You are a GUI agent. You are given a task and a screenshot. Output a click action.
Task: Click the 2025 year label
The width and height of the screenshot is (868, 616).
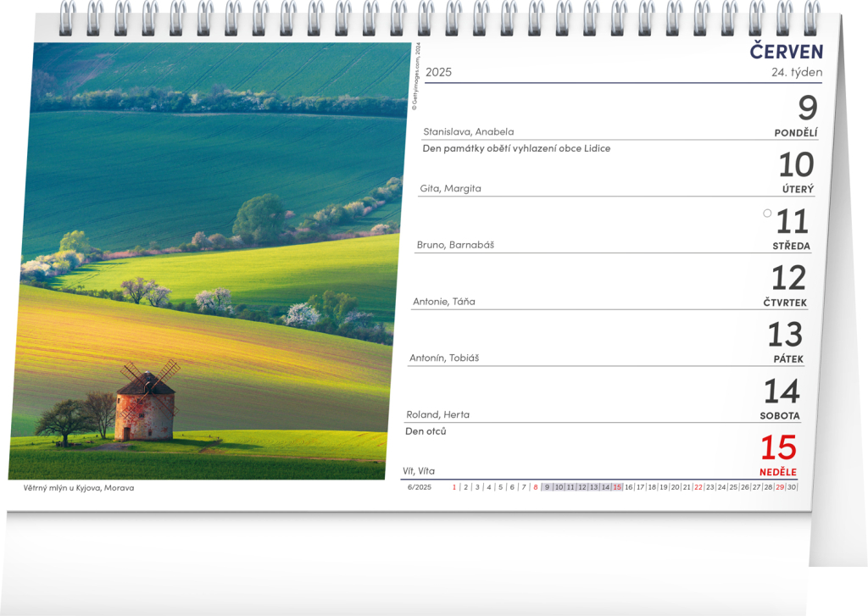[x=438, y=72]
